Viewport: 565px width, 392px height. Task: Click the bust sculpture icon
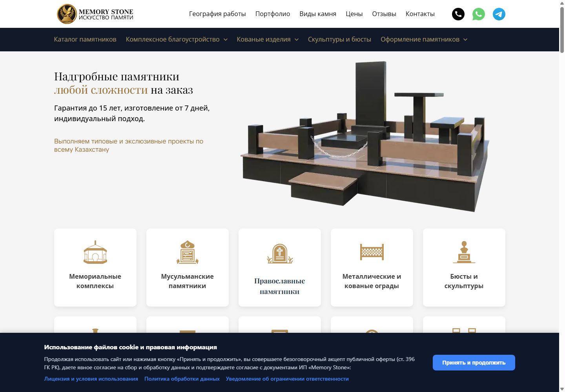tap(464, 252)
